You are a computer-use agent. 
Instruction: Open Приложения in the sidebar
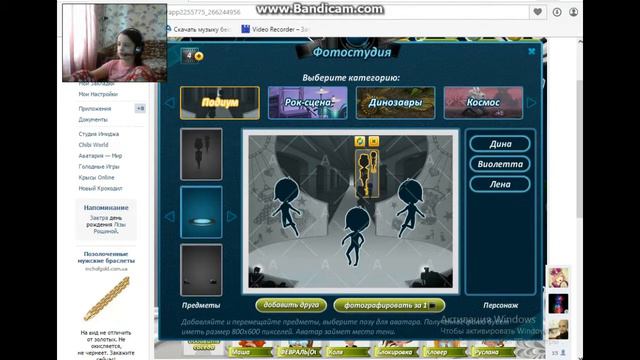(95, 109)
